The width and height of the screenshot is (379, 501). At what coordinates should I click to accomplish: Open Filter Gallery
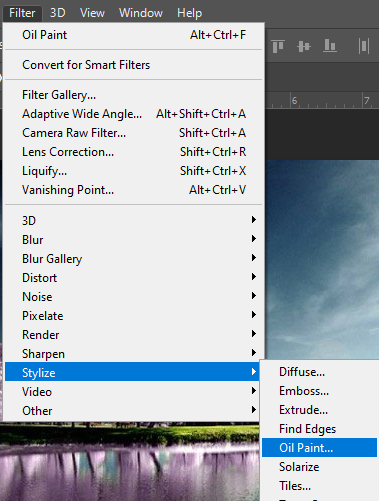click(134, 95)
